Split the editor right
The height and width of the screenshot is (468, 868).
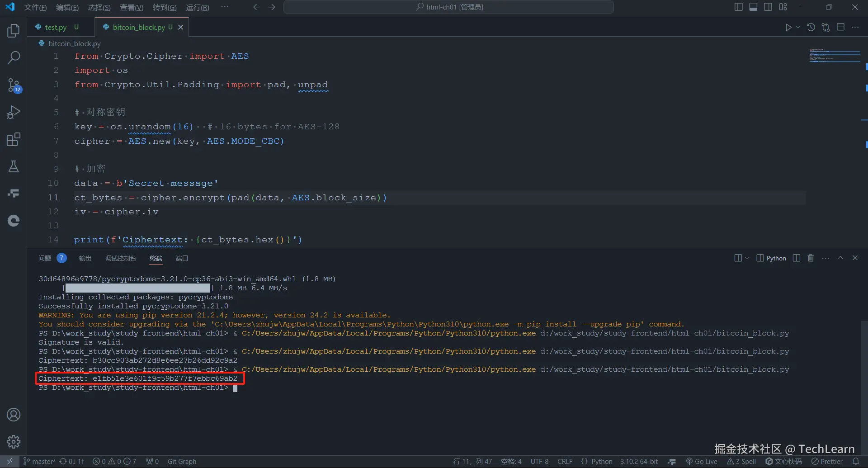[841, 27]
